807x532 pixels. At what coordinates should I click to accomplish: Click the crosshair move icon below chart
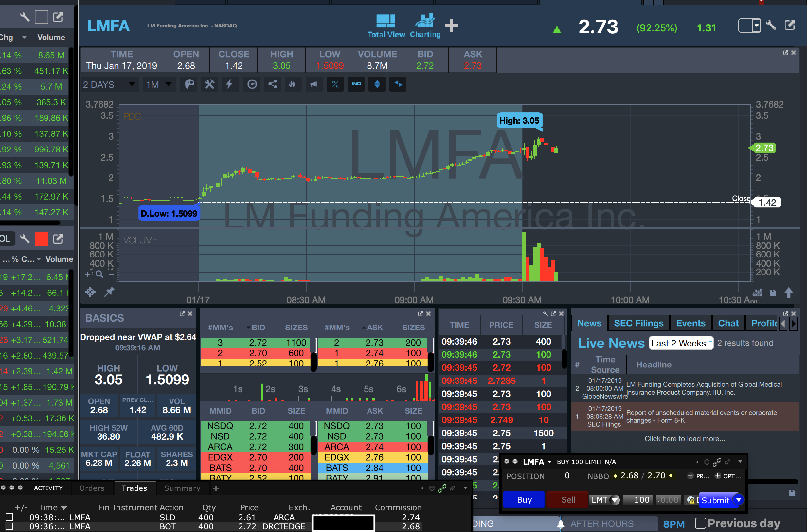(90, 292)
